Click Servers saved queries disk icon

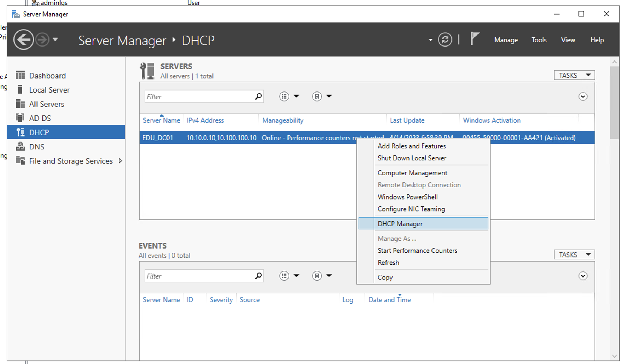(317, 96)
